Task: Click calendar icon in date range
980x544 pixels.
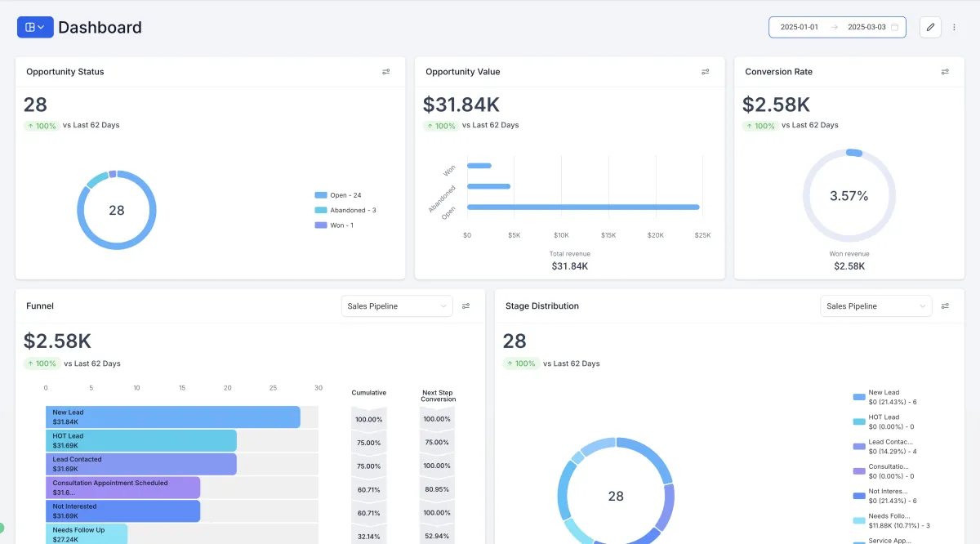Action: coord(894,27)
